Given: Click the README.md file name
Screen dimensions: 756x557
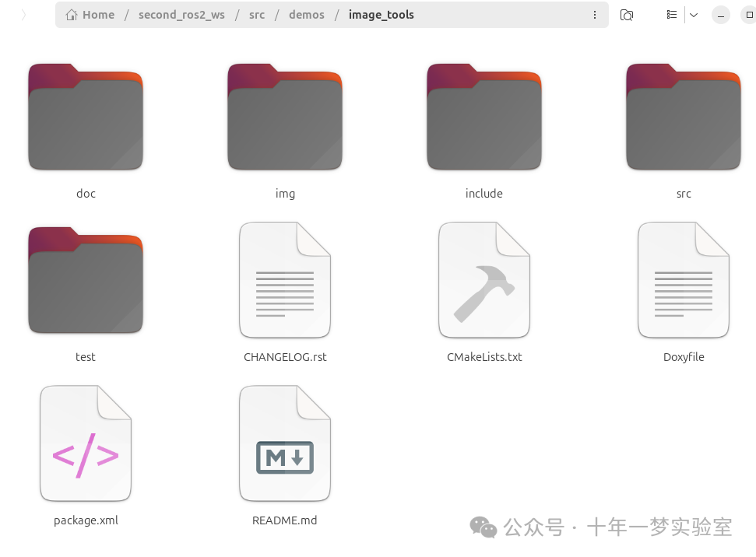Looking at the screenshot, I should (285, 520).
